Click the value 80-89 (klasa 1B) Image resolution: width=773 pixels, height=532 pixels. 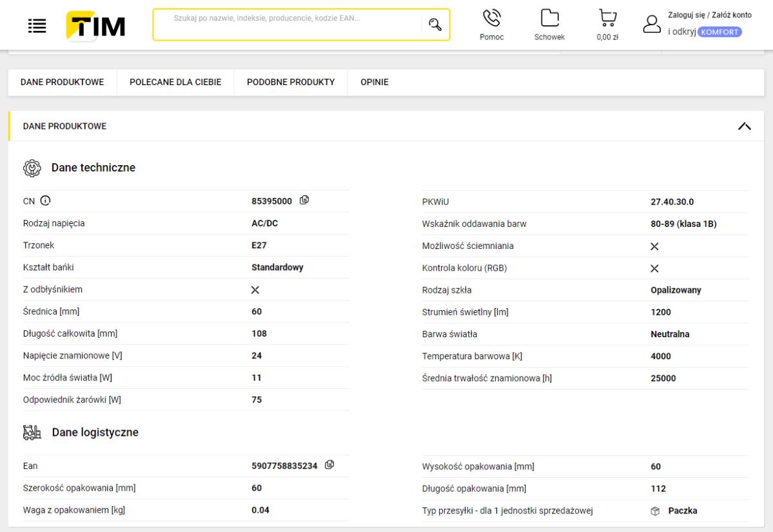click(683, 224)
